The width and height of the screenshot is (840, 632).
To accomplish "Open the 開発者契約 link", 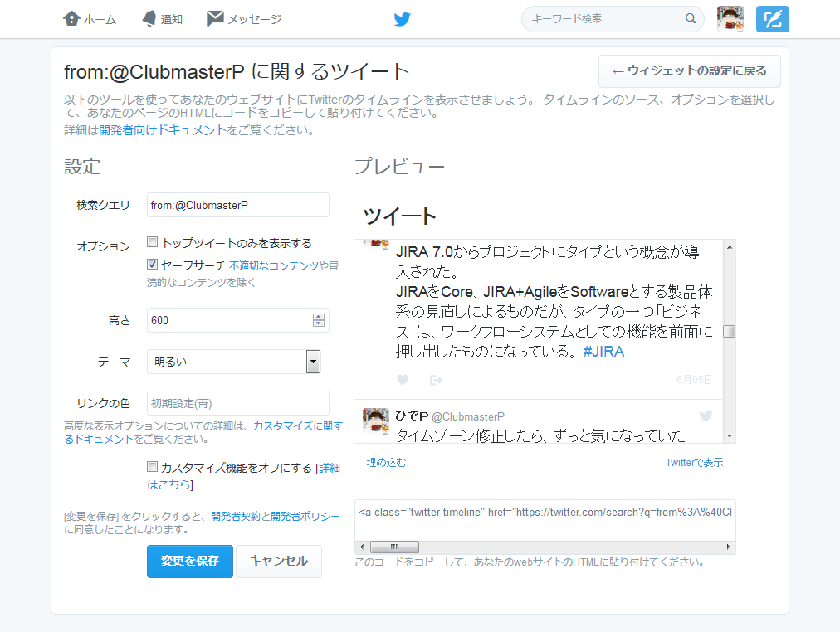I will click(236, 516).
